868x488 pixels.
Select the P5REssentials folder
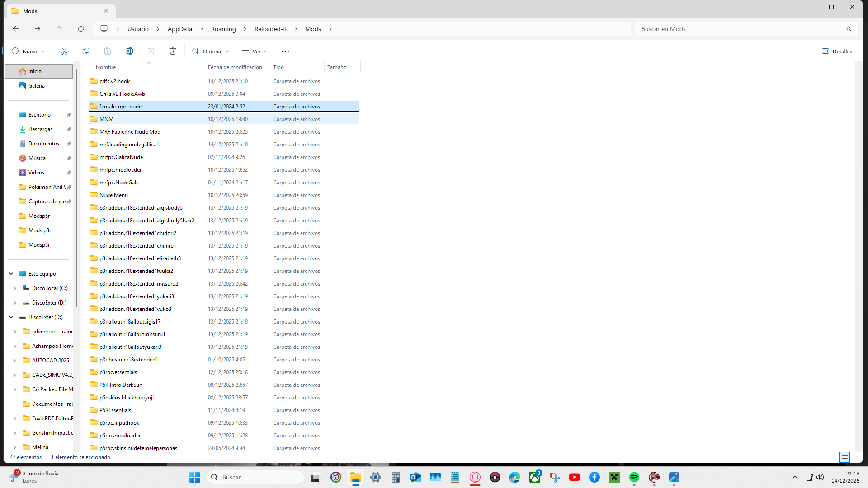pos(224,410)
